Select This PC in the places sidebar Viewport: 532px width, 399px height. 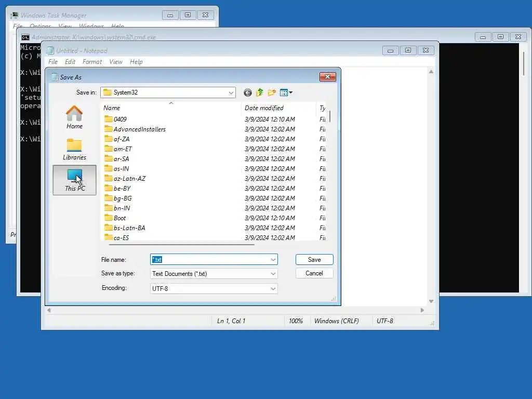point(75,180)
